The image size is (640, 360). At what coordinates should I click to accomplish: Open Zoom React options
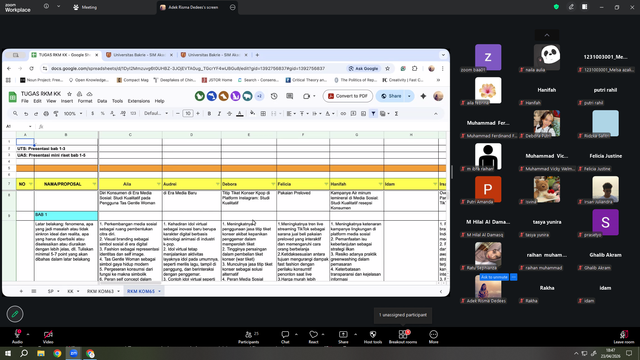pyautogui.click(x=313, y=337)
